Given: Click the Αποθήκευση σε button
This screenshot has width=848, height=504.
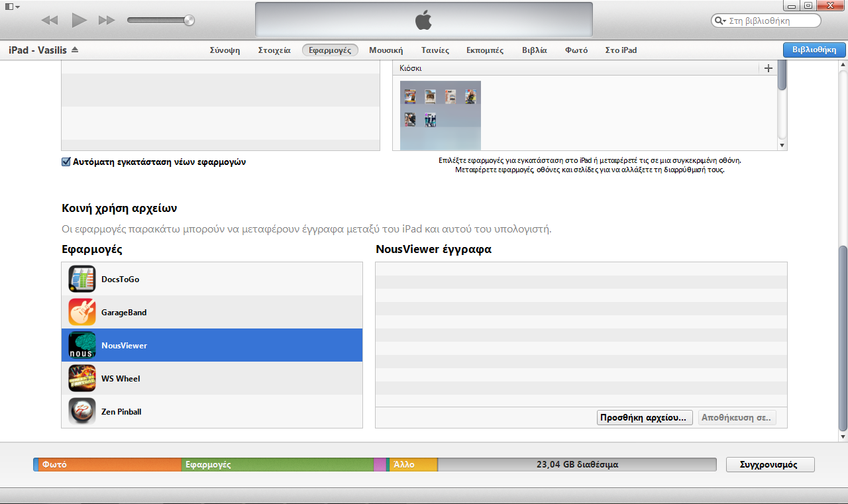Looking at the screenshot, I should (x=737, y=418).
